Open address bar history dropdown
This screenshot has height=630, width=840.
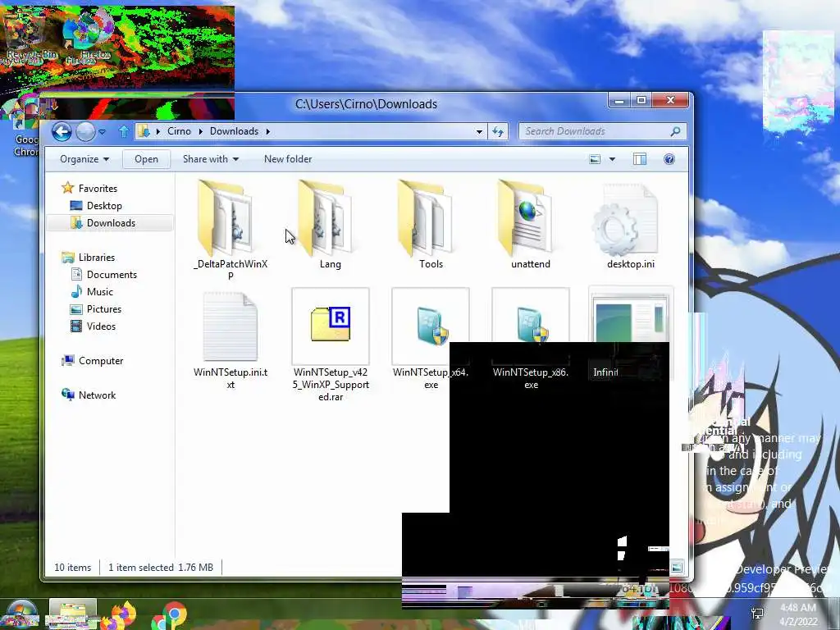click(x=479, y=131)
